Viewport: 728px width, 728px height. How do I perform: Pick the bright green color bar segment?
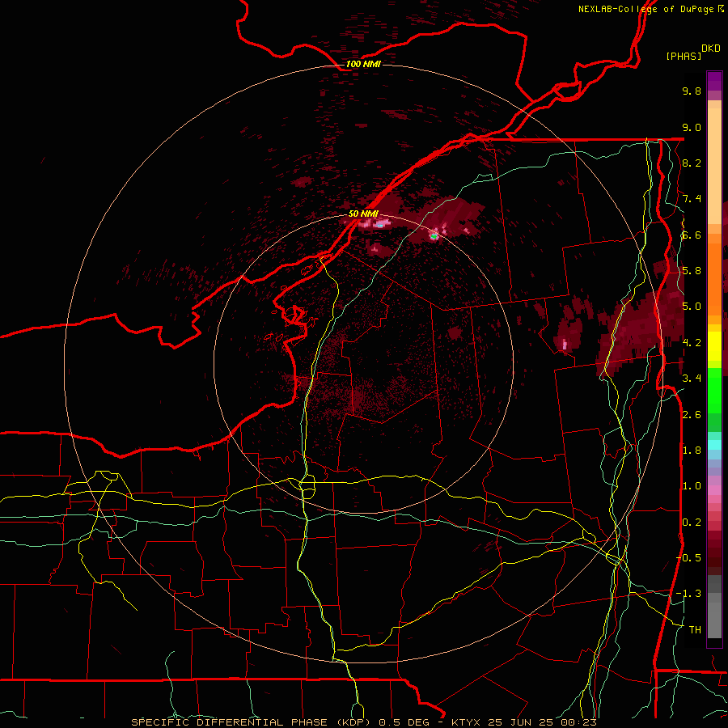pos(714,390)
